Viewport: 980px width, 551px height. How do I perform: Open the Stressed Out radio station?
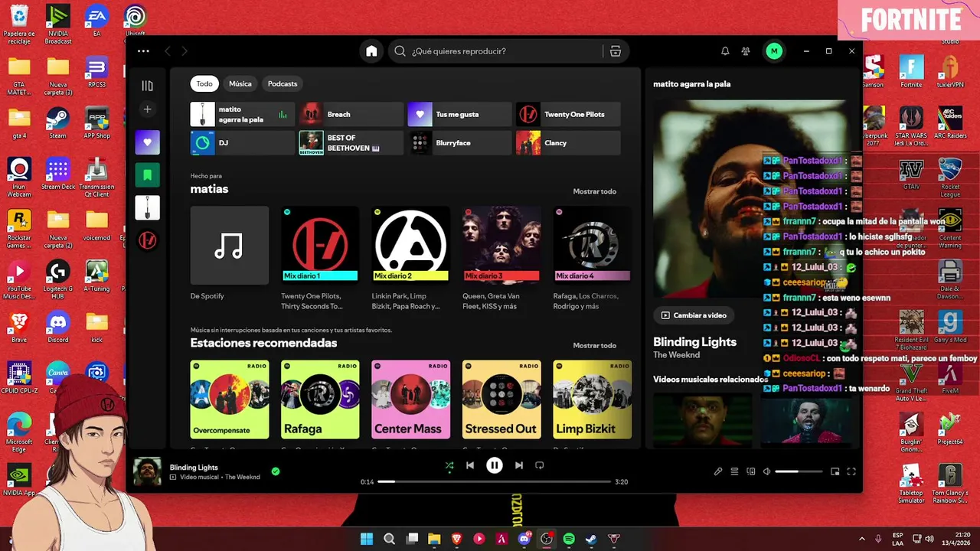(x=501, y=399)
